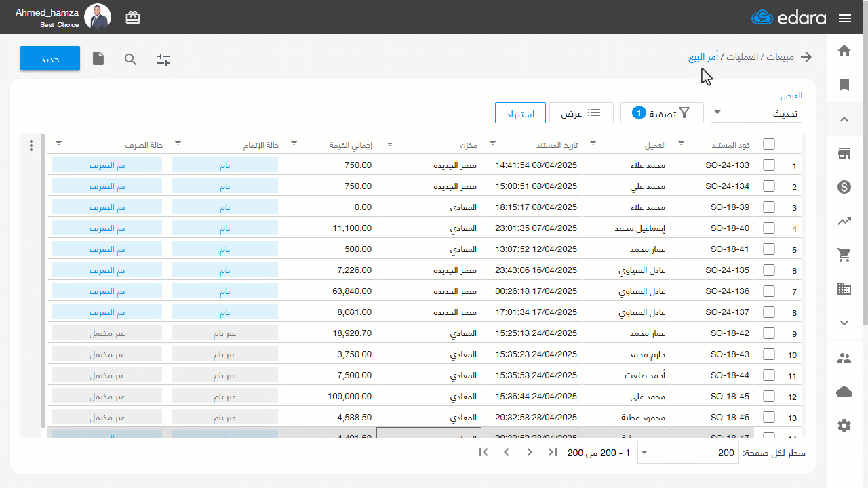Go to home from the sidebar
The height and width of the screenshot is (488, 868).
click(x=844, y=51)
